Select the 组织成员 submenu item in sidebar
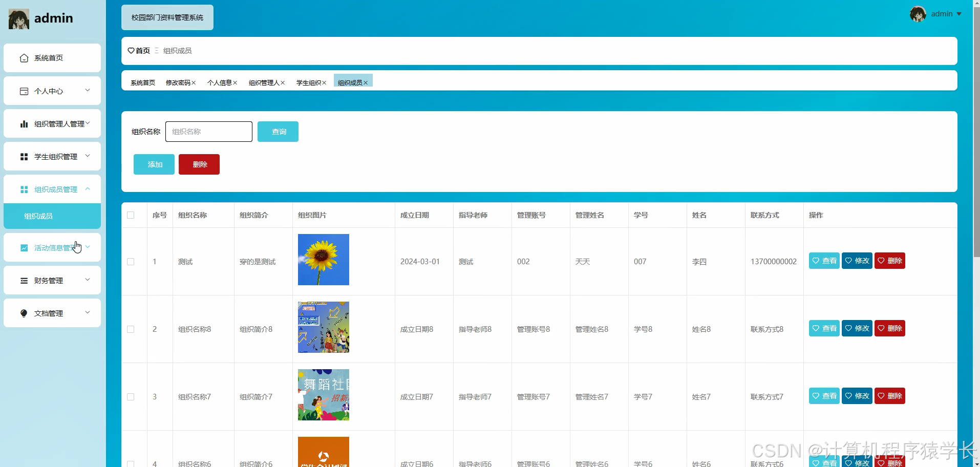Screen dimensions: 980x467 tap(52, 216)
